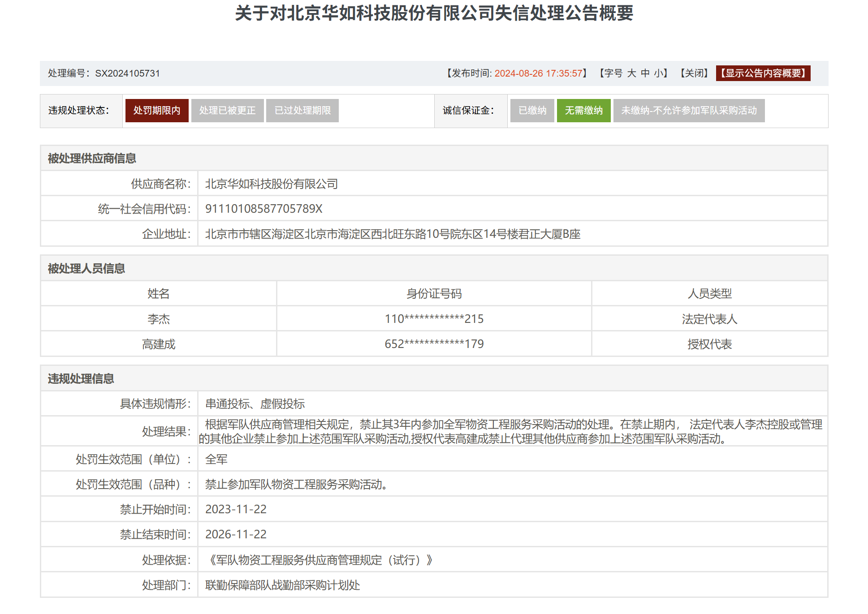The width and height of the screenshot is (868, 614).
Task: Set font size to 中
Action: tap(645, 73)
